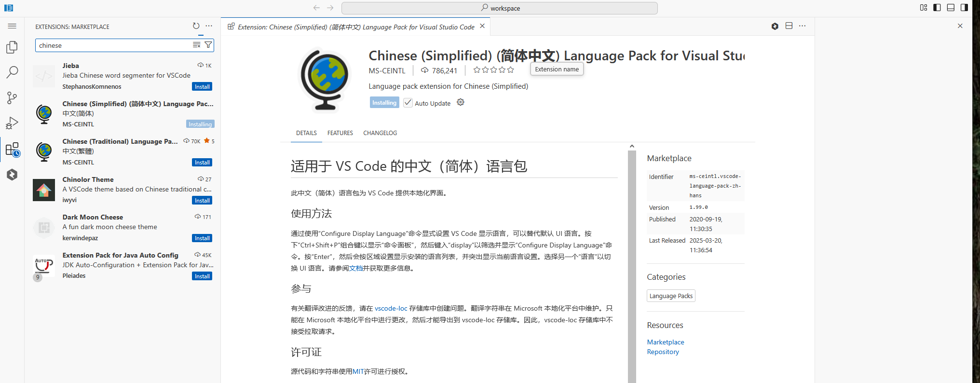Select the Chinolor Theme entry
The height and width of the screenshot is (383, 980).
[x=123, y=190]
